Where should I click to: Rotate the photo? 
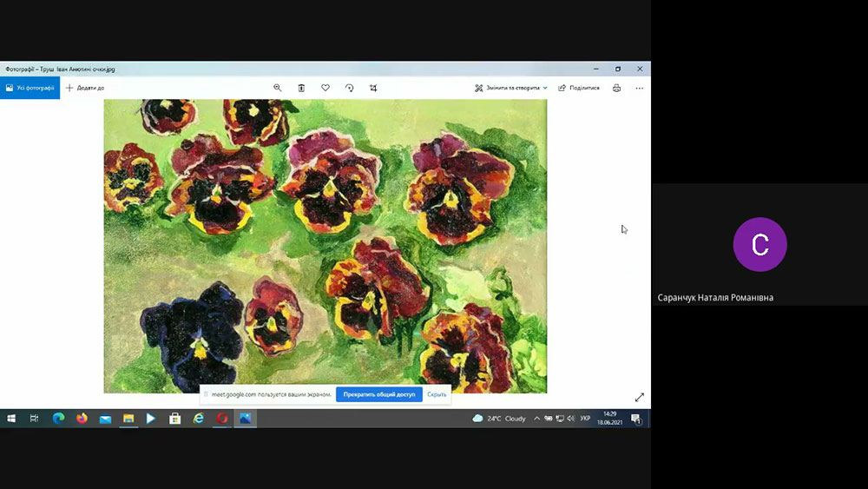pos(349,88)
